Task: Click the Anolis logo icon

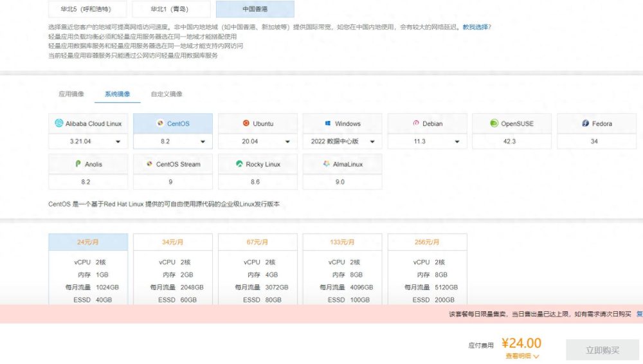Action: tap(78, 164)
